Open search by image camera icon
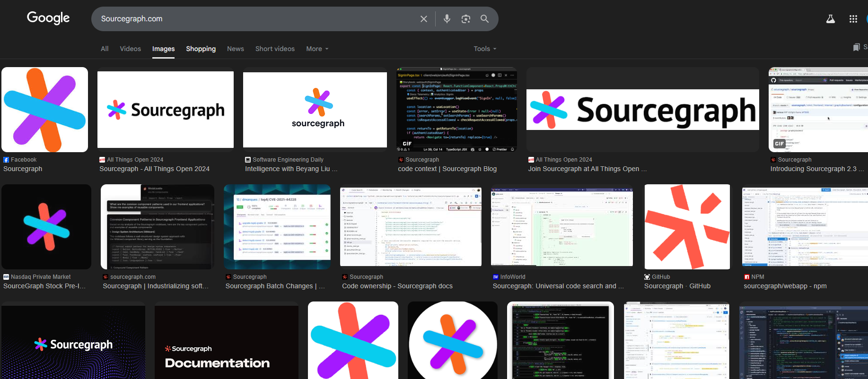The width and height of the screenshot is (868, 379). 466,19
